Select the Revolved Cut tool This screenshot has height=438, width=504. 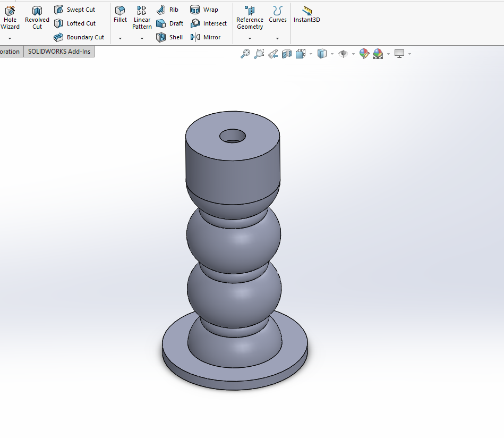pos(37,18)
